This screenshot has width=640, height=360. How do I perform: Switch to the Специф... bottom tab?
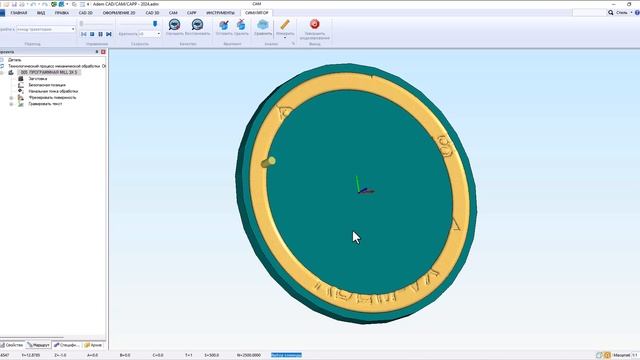click(67, 345)
